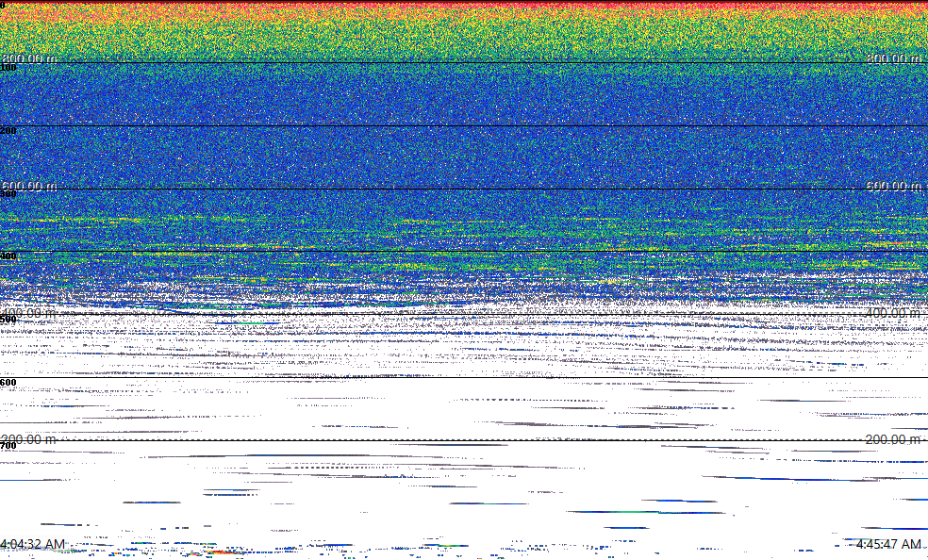Click the 200.00 m label beside the 700 mark
928x560 pixels.
tap(29, 438)
